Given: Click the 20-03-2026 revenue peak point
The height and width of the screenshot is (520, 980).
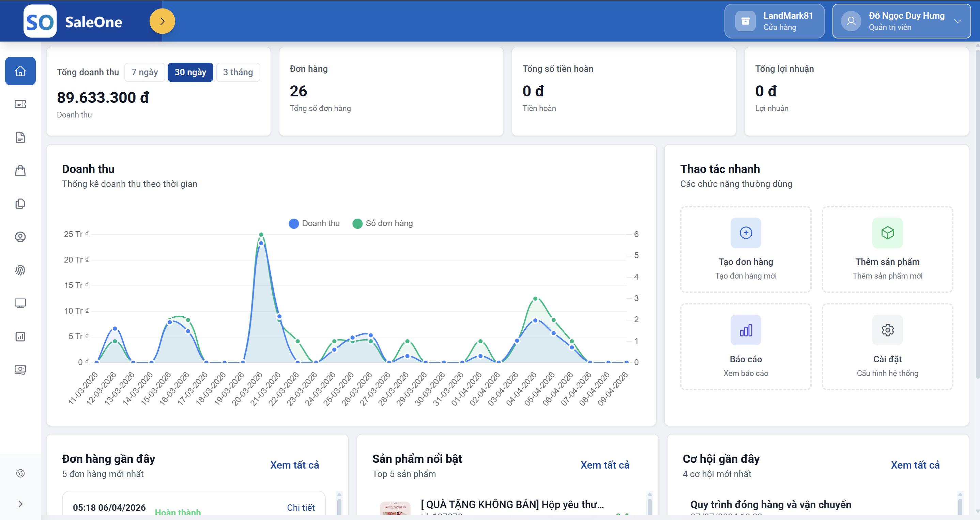Looking at the screenshot, I should [261, 243].
